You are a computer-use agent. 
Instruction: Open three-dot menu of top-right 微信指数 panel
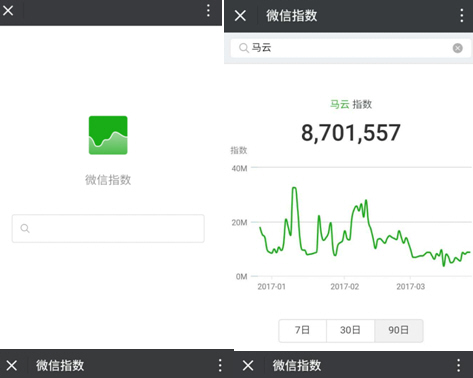[x=462, y=15]
